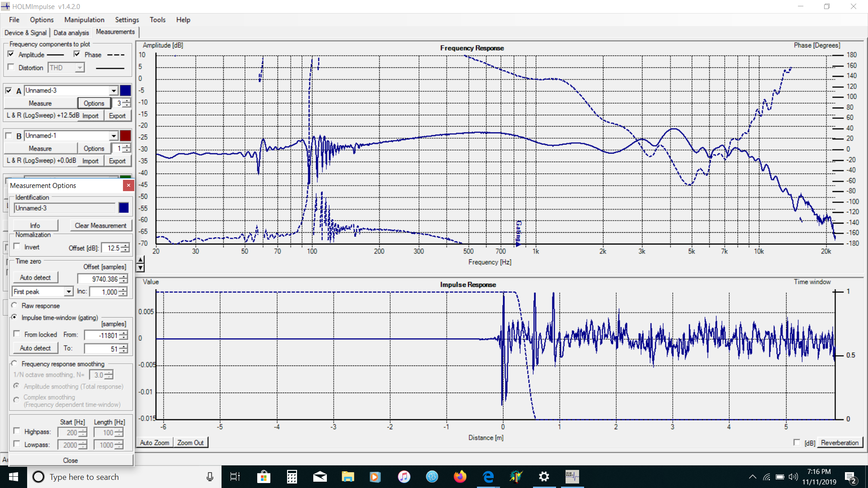The height and width of the screenshot is (488, 868).
Task: Open the Options menu
Action: tap(42, 20)
